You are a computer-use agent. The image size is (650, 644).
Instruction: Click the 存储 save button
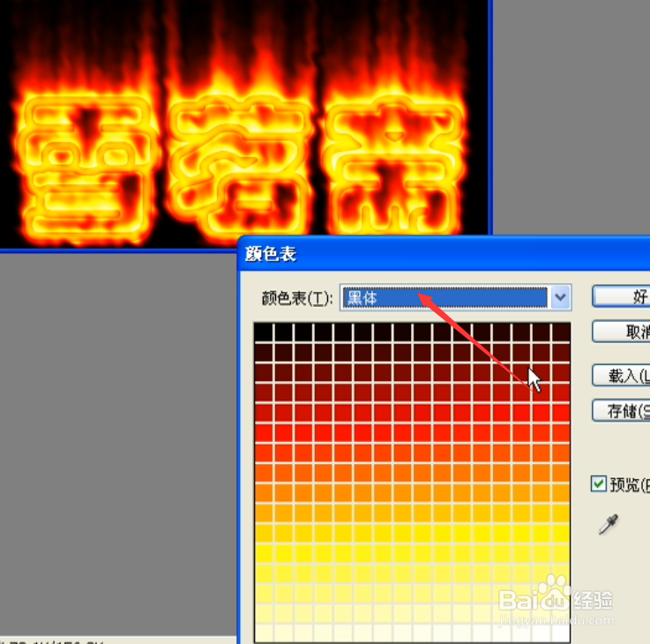coord(621,410)
